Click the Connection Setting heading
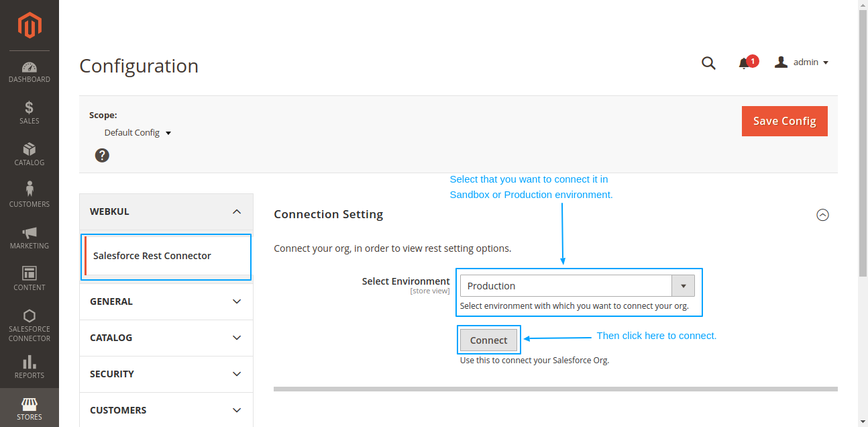 tap(329, 214)
